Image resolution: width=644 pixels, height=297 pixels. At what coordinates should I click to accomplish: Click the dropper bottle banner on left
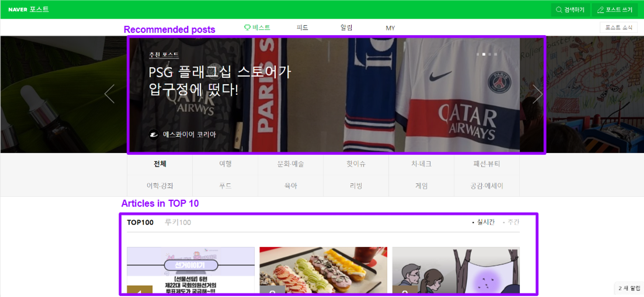click(x=64, y=94)
